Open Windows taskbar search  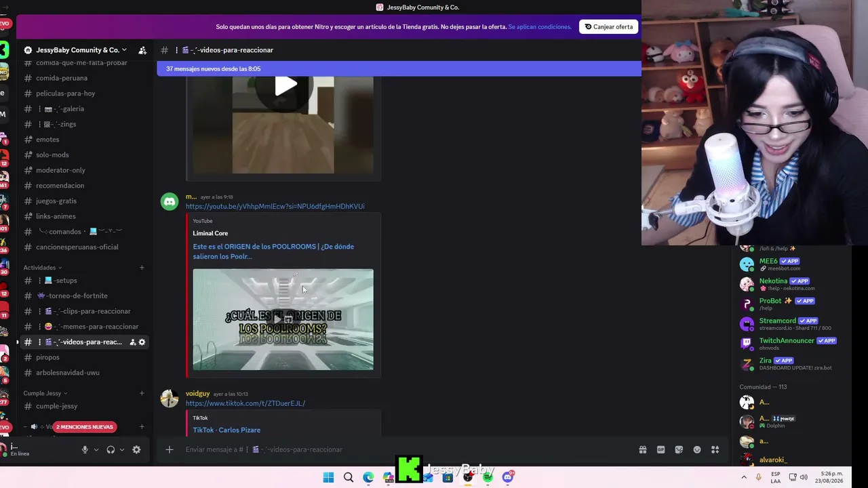pos(348,477)
